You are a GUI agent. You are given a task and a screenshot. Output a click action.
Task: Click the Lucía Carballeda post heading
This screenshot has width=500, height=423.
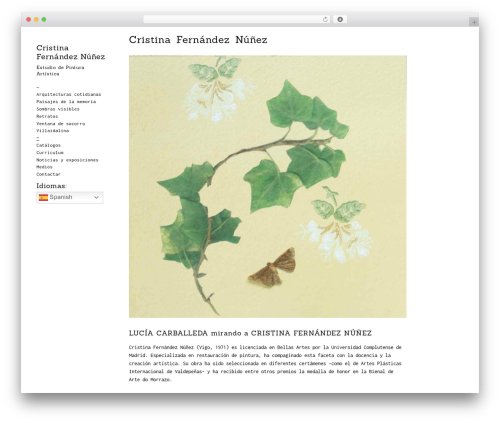click(x=250, y=333)
